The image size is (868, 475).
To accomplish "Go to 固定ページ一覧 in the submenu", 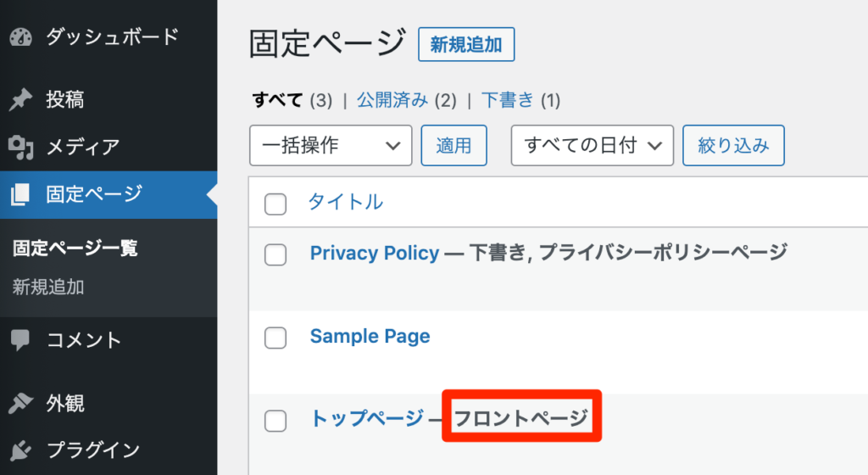I will [75, 248].
